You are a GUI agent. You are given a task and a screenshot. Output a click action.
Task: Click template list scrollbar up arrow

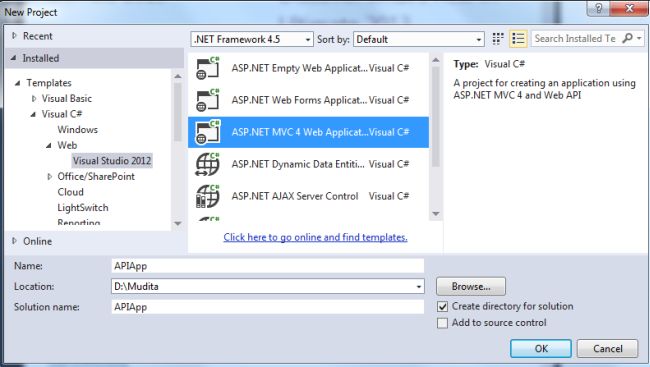(436, 61)
